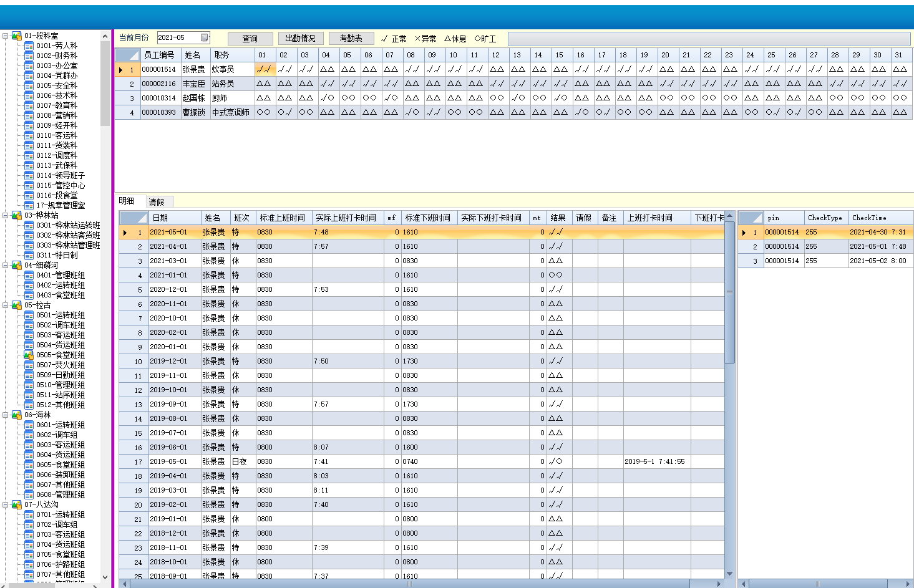Click the select-all corner of the employee grid
This screenshot has height=588, width=914.
point(127,55)
